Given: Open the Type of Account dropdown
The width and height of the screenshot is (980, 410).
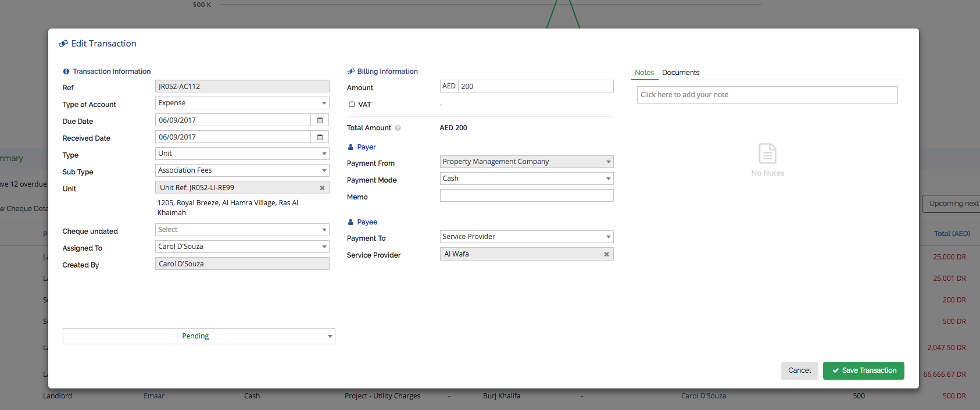Looking at the screenshot, I should [242, 103].
